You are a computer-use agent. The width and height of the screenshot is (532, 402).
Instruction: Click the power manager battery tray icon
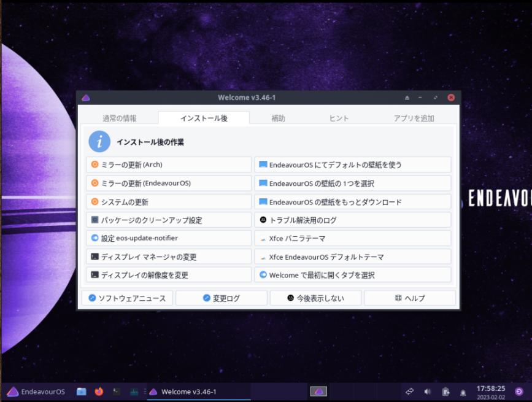point(445,392)
